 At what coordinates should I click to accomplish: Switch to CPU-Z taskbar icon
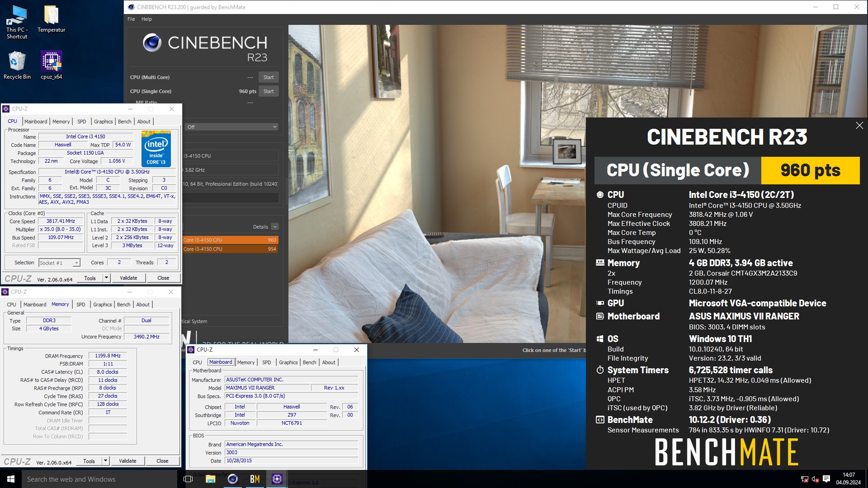click(x=277, y=479)
